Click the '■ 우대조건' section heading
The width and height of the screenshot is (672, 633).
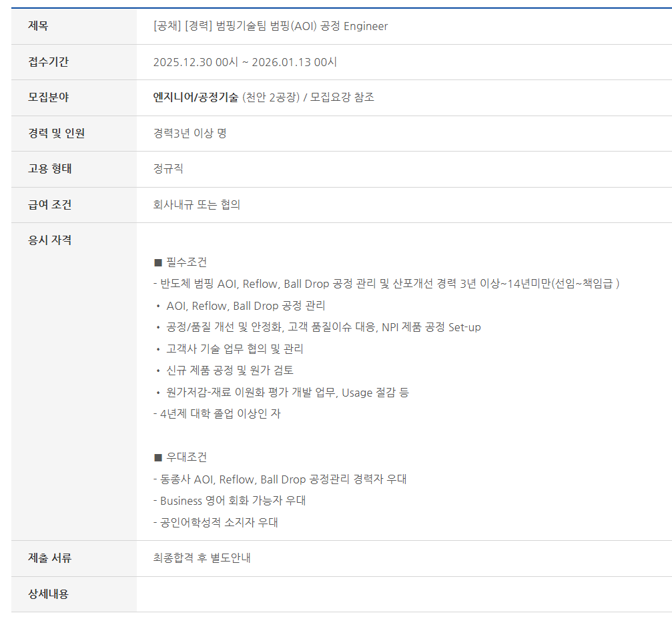pyautogui.click(x=180, y=457)
